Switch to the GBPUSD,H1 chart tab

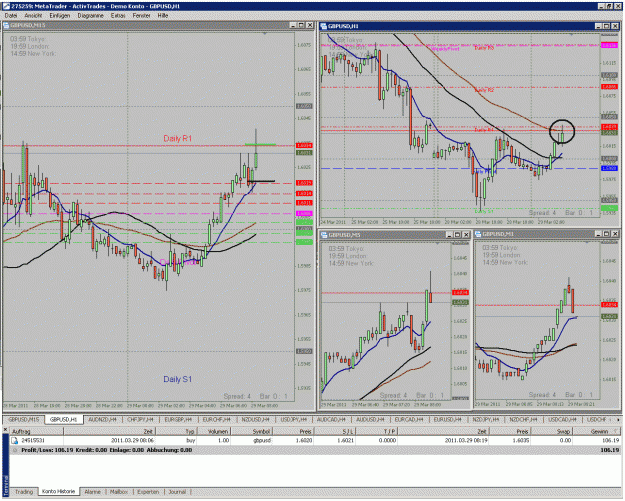(x=63, y=420)
